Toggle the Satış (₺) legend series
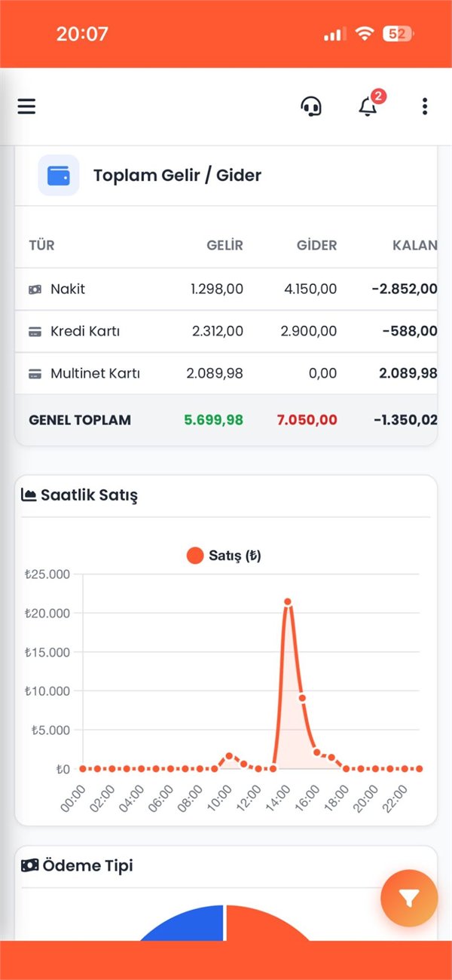Screen dimensions: 452x980 coord(224,556)
